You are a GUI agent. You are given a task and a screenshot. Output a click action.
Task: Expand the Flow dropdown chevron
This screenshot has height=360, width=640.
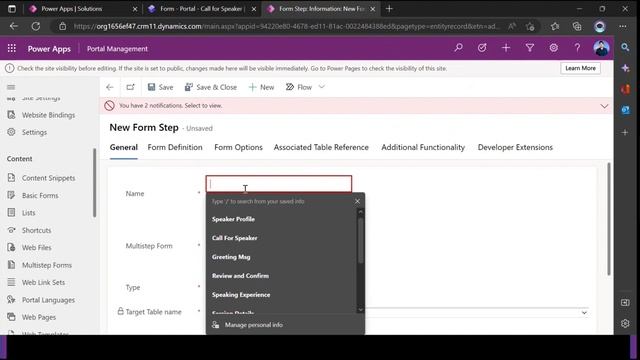322,87
